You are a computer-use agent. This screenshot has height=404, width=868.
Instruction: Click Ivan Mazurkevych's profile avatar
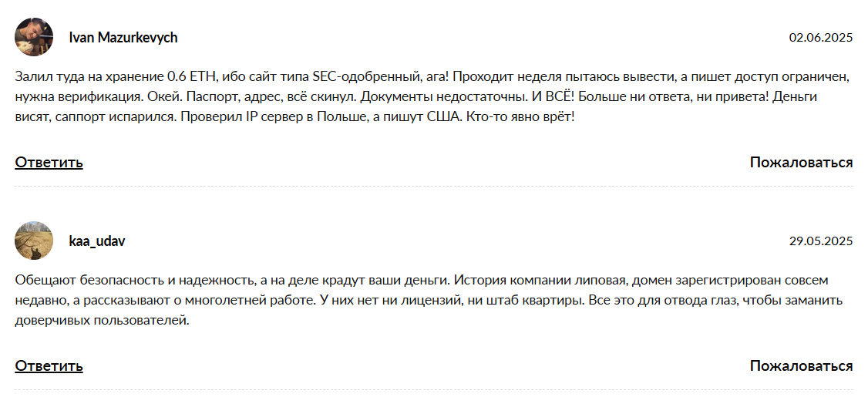[x=34, y=37]
